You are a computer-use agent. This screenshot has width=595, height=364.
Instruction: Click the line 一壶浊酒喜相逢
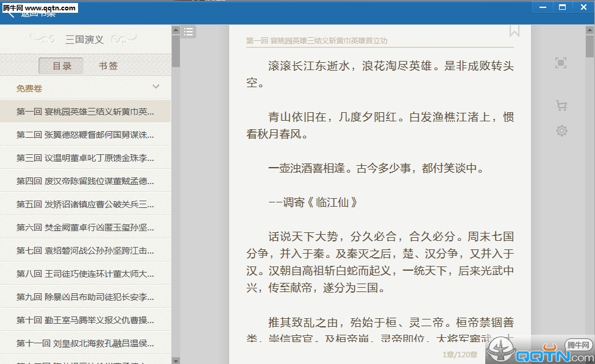tap(376, 168)
